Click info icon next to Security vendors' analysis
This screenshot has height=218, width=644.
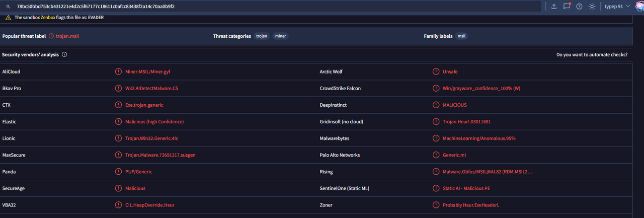(64, 54)
